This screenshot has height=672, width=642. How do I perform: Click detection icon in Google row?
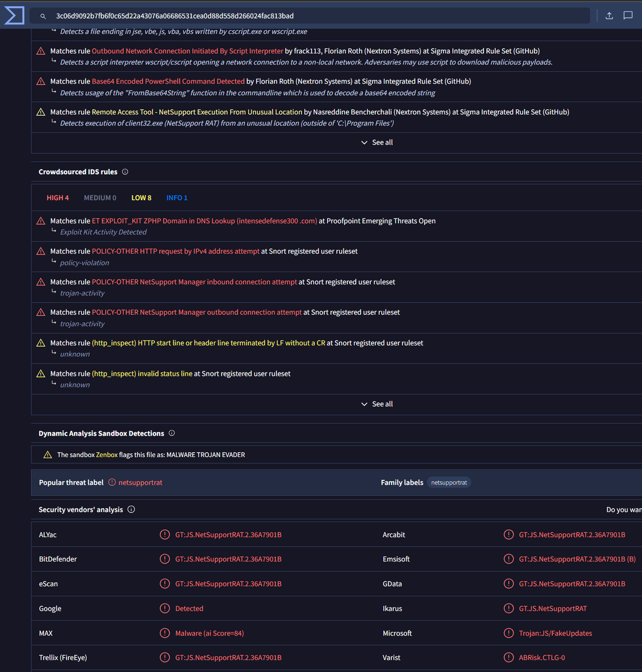[x=165, y=608]
